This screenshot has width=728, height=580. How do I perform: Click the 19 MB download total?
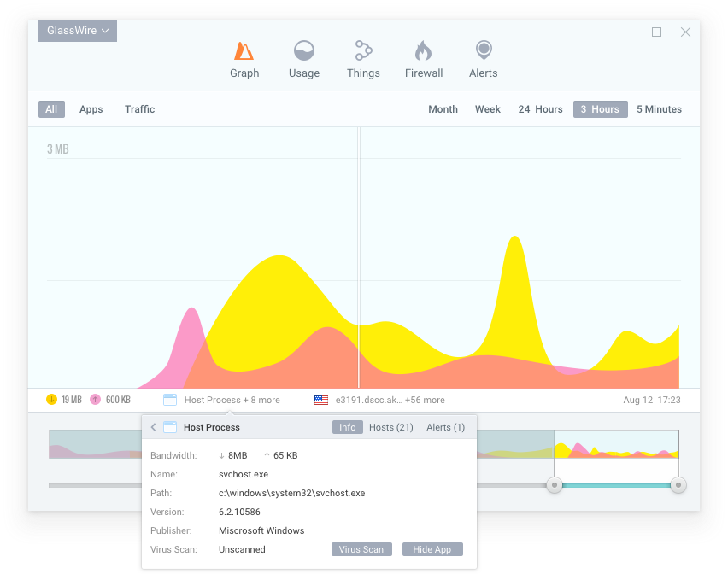(72, 400)
